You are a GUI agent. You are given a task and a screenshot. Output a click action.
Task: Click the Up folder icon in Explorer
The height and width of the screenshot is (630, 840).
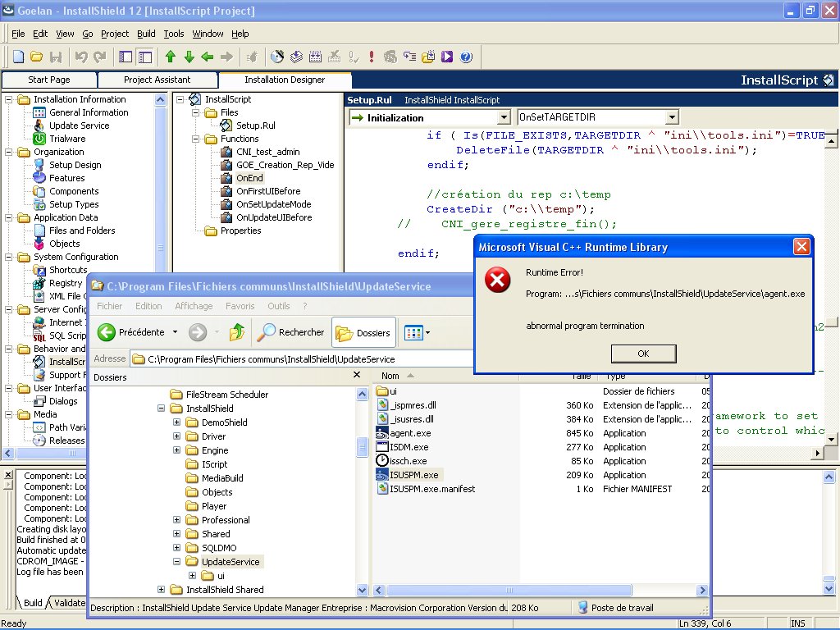point(237,332)
